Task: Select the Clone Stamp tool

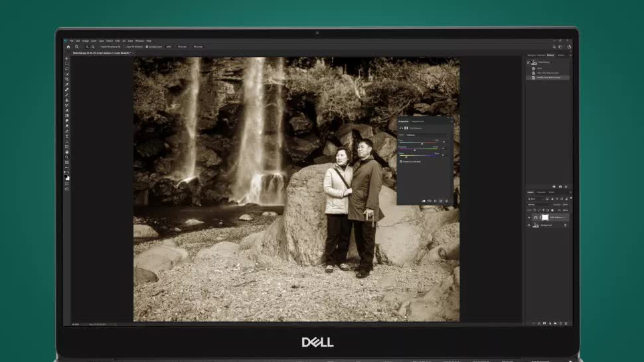Action: (x=67, y=100)
